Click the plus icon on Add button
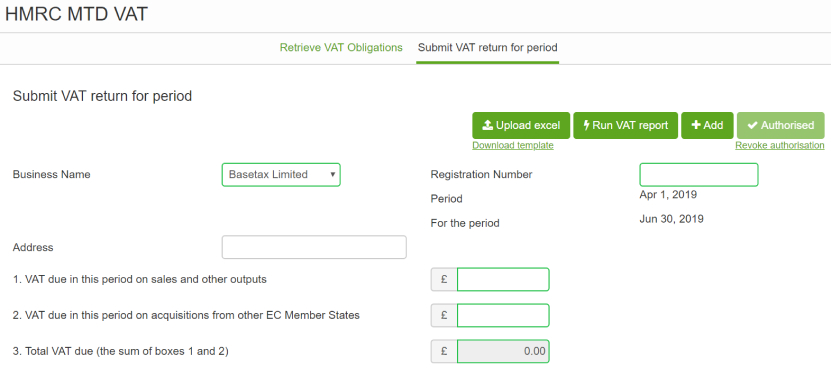The width and height of the screenshot is (831, 369). pos(696,126)
